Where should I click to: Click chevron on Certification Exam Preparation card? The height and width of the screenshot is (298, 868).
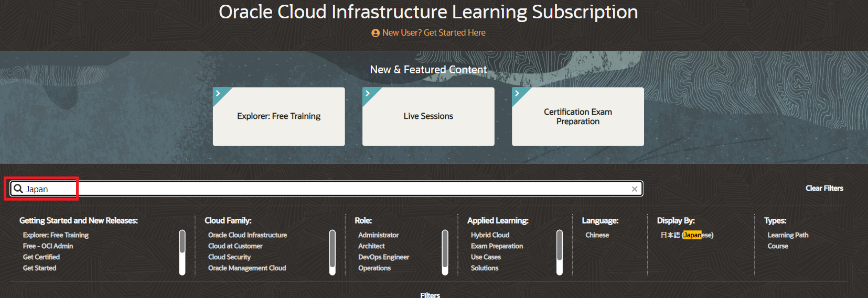[517, 93]
